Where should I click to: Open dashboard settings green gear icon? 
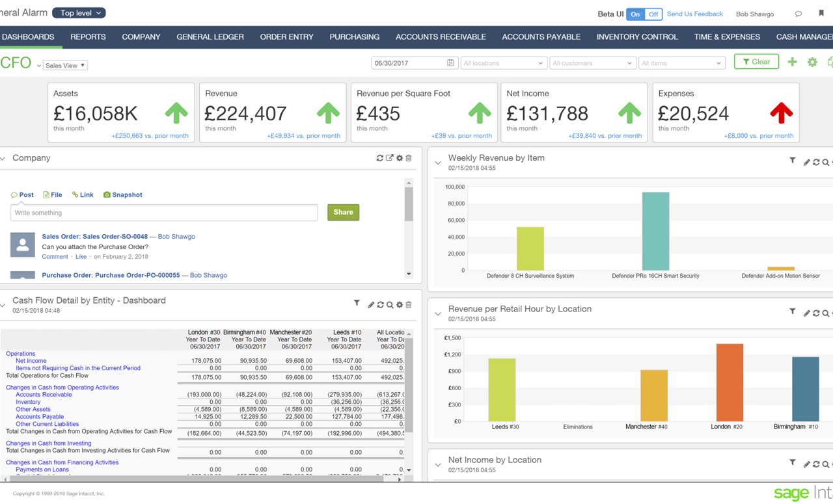point(812,62)
